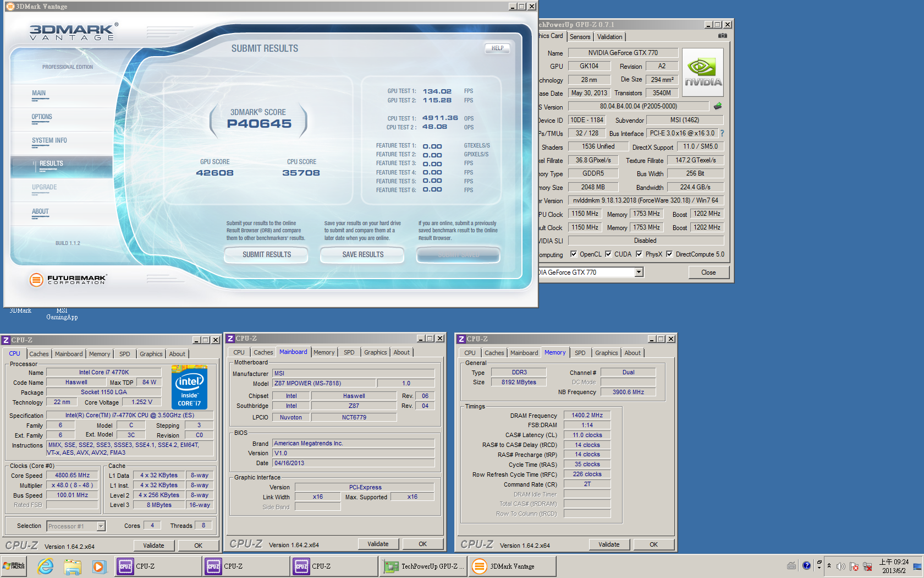Open the GPU selection dropdown in GPU-Z
Image resolution: width=924 pixels, height=578 pixels.
coord(639,272)
